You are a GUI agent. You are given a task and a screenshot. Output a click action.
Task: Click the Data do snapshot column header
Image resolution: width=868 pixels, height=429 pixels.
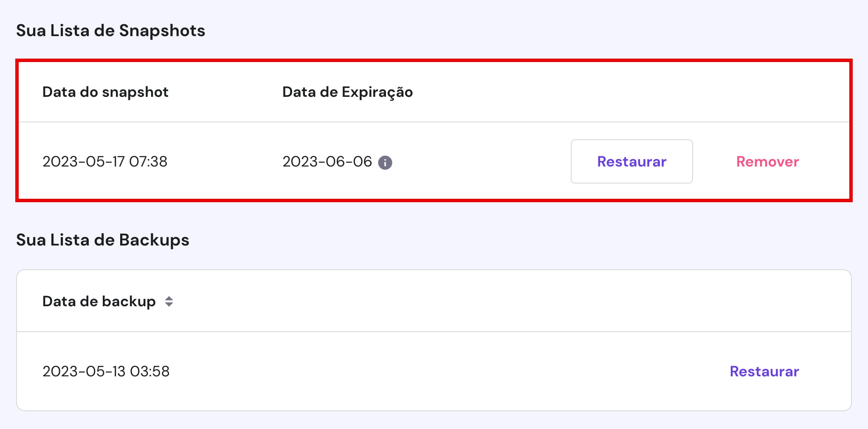105,92
